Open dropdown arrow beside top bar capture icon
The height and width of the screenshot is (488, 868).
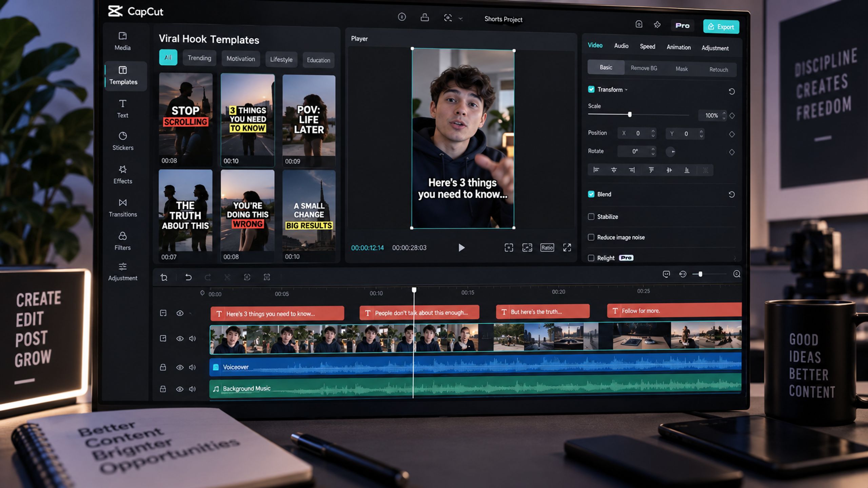460,19
